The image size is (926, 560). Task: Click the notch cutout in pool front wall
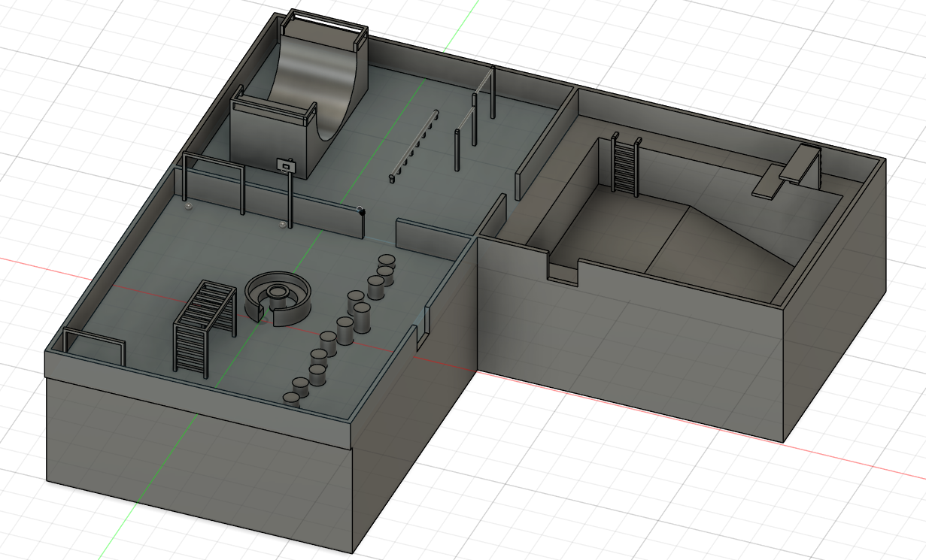[x=563, y=272]
